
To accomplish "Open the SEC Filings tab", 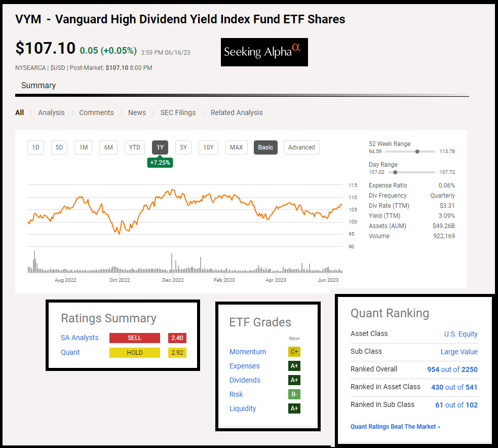I will tap(178, 113).
